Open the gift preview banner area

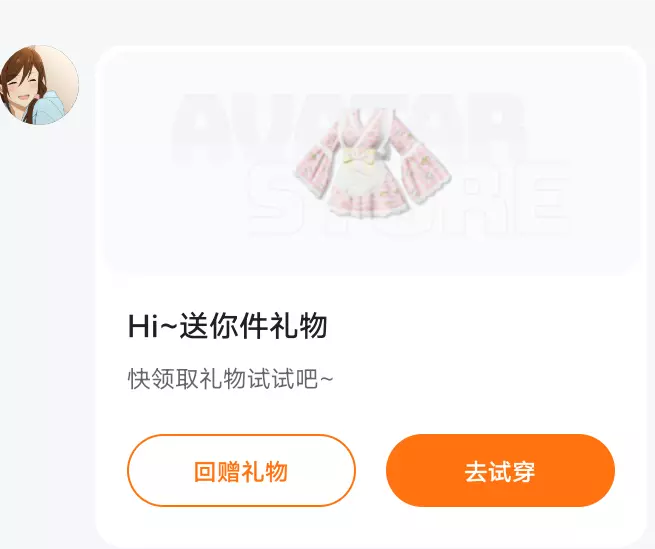[372, 163]
